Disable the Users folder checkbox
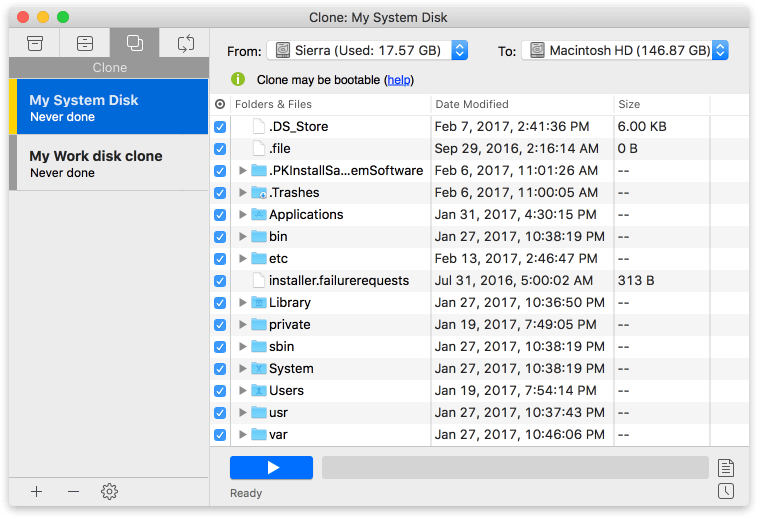This screenshot has height=518, width=758. point(220,390)
